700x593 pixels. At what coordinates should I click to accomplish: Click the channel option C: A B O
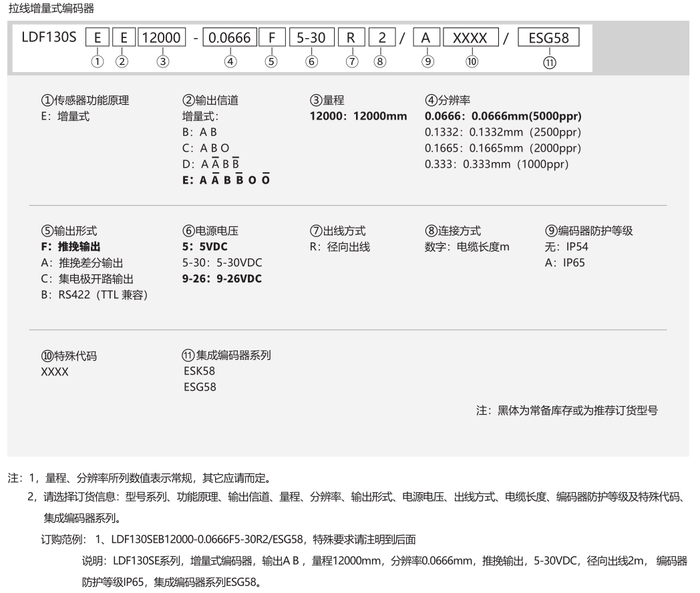[206, 148]
